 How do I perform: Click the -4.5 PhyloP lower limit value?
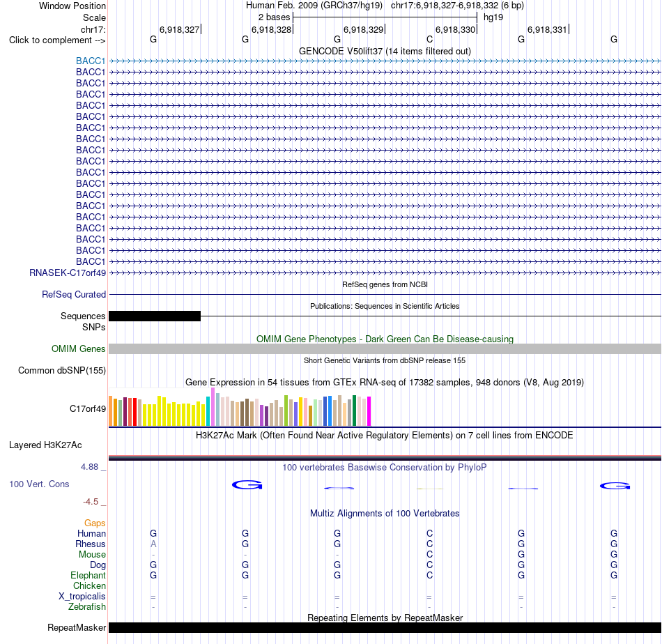(91, 502)
